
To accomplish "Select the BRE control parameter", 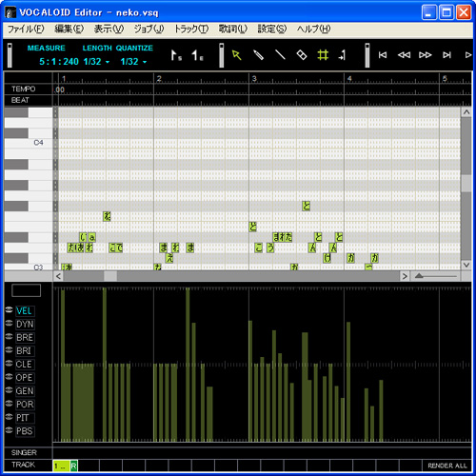I will click(x=25, y=338).
